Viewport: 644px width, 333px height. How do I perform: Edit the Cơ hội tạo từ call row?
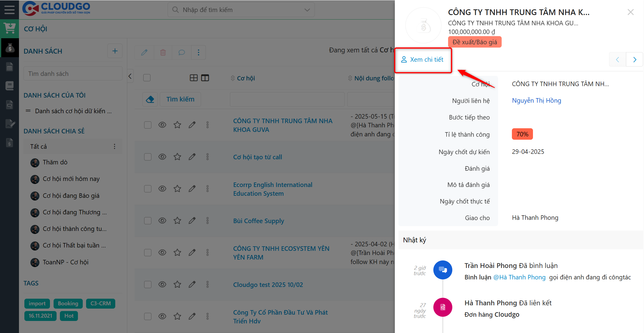pyautogui.click(x=192, y=157)
